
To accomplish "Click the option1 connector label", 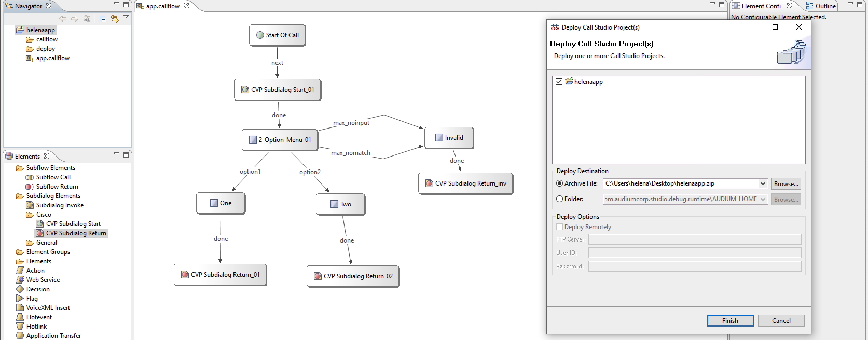I will pos(250,172).
